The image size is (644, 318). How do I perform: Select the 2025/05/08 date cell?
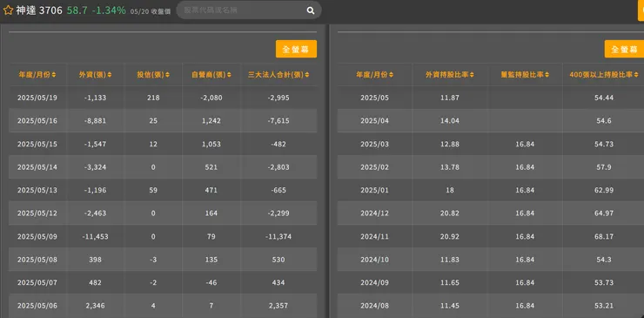pyautogui.click(x=37, y=260)
